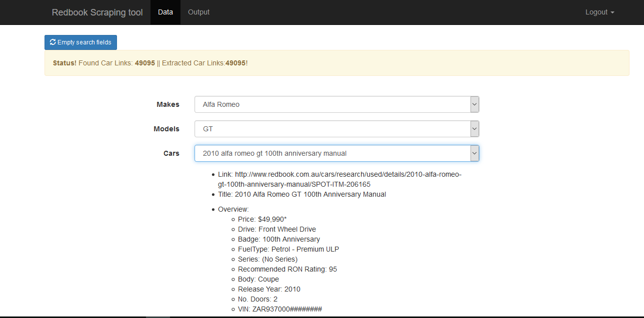644x318 pixels.
Task: Click the FuelType: Petrol - Premium ULP entry
Action: 288,249
